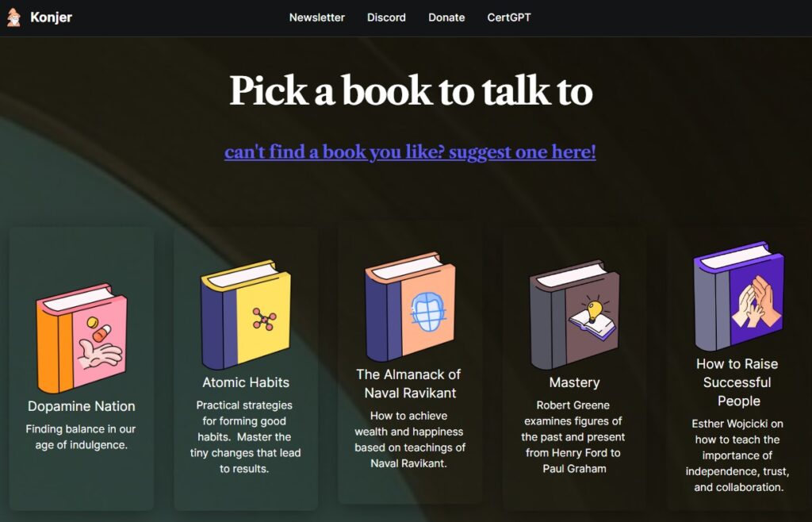Click the Esther Wojcicki description text
This screenshot has width=812, height=522.
737,455
